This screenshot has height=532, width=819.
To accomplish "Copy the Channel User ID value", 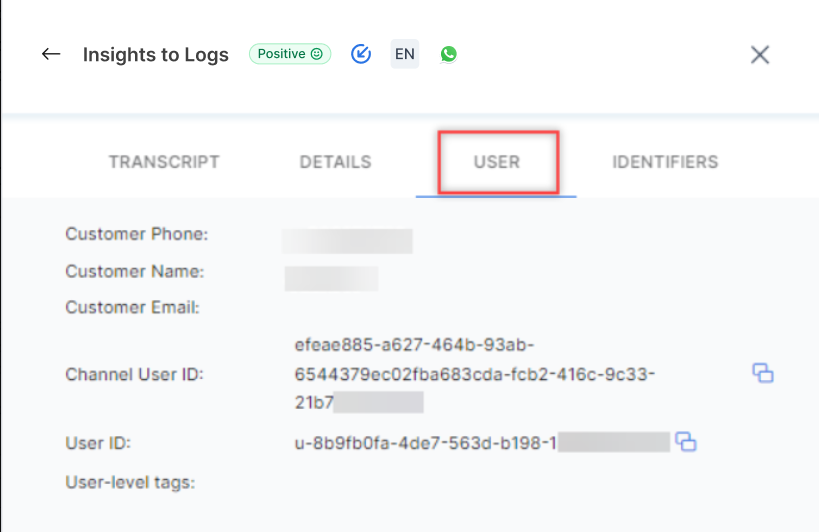I will pos(763,374).
